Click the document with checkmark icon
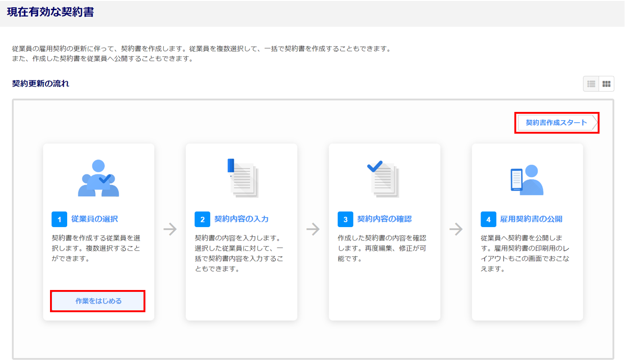 384,179
